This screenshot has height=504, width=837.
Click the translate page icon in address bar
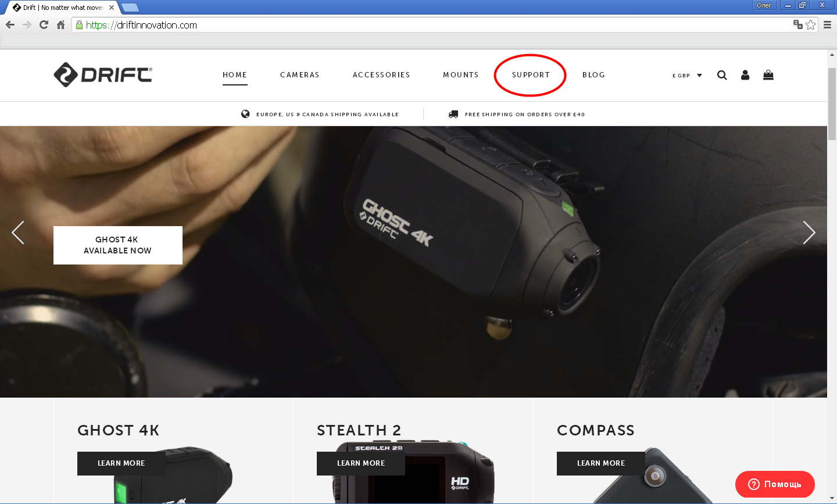click(798, 24)
